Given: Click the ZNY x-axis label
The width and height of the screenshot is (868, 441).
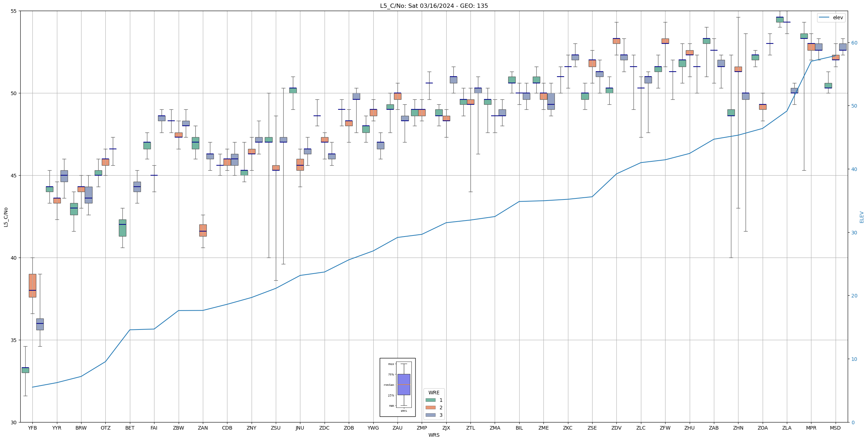Looking at the screenshot, I should [x=252, y=428].
